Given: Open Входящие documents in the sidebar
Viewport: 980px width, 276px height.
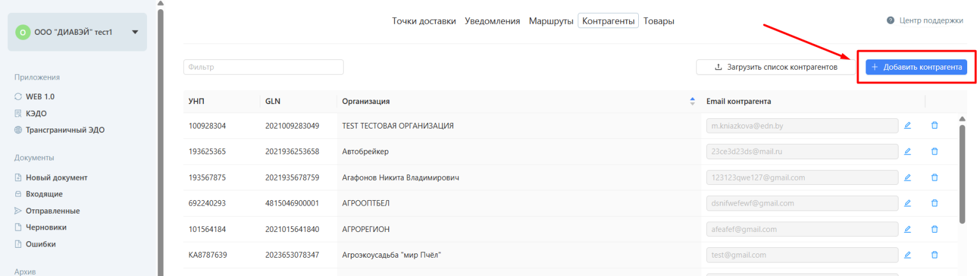Looking at the screenshot, I should pos(44,194).
